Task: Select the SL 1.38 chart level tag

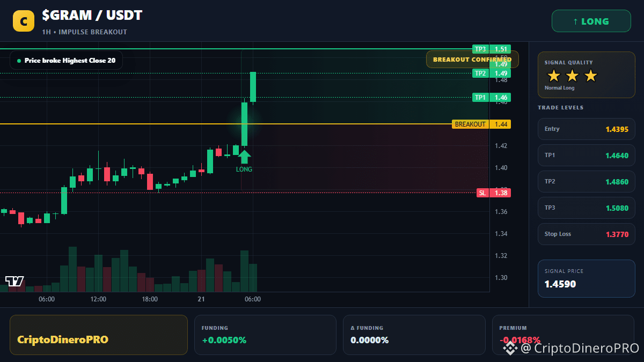Action: 493,193
